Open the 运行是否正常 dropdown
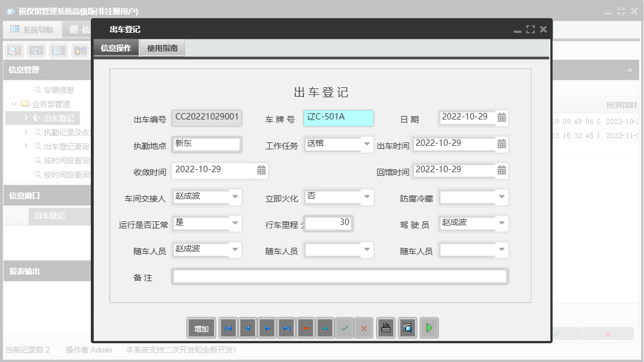 coord(235,223)
